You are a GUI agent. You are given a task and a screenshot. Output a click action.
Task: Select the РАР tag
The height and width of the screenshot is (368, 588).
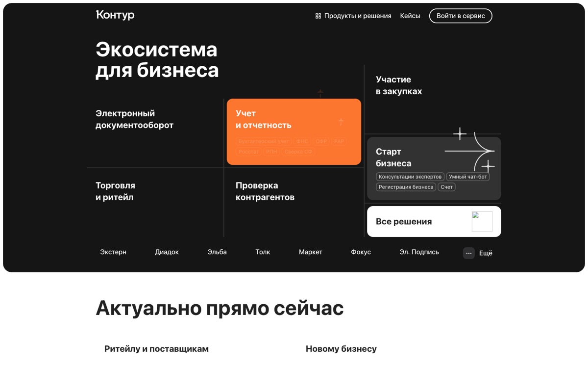pyautogui.click(x=339, y=141)
